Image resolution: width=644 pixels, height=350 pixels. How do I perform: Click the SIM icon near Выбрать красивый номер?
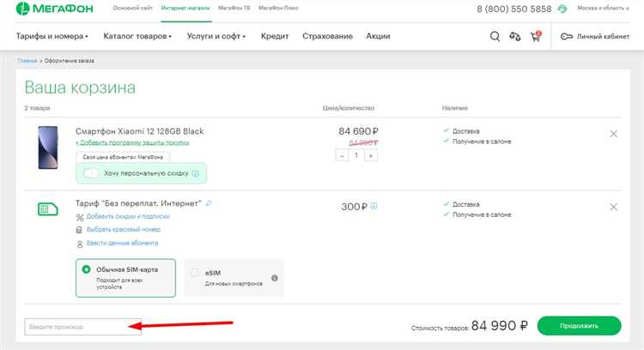pos(79,230)
